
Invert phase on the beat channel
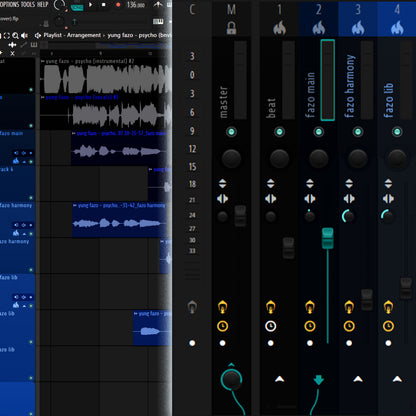(270, 183)
